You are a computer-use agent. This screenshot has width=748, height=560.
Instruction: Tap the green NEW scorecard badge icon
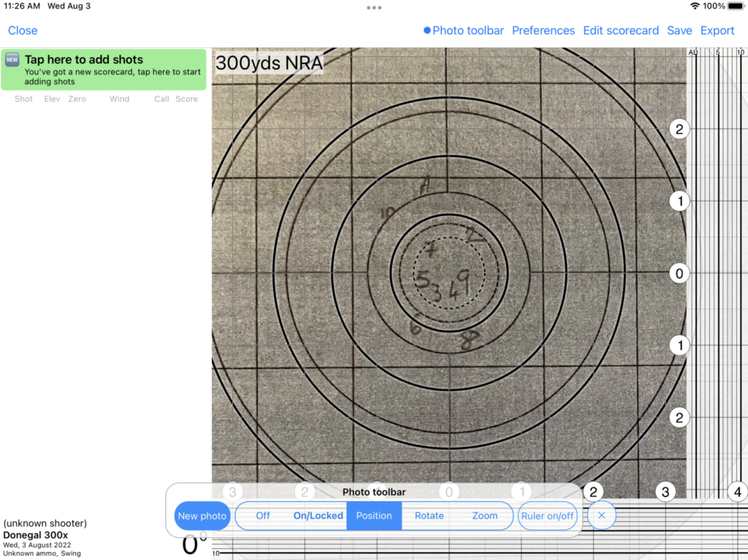pyautogui.click(x=12, y=60)
